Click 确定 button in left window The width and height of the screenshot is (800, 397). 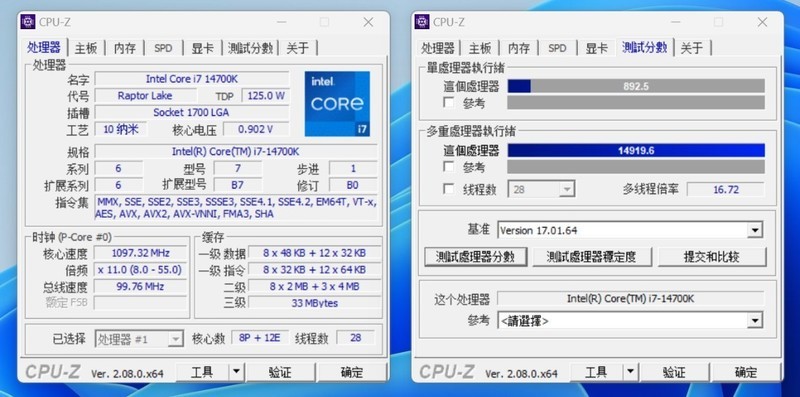[352, 372]
